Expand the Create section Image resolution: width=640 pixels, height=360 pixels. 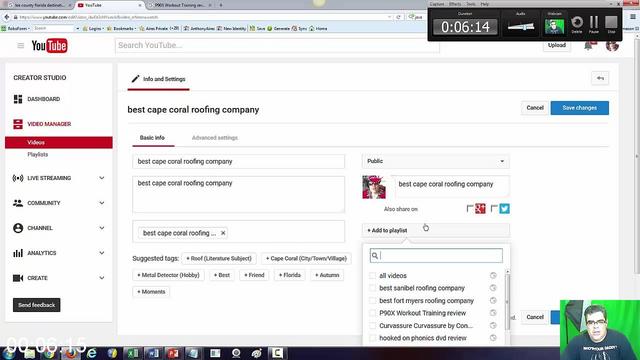(x=102, y=278)
